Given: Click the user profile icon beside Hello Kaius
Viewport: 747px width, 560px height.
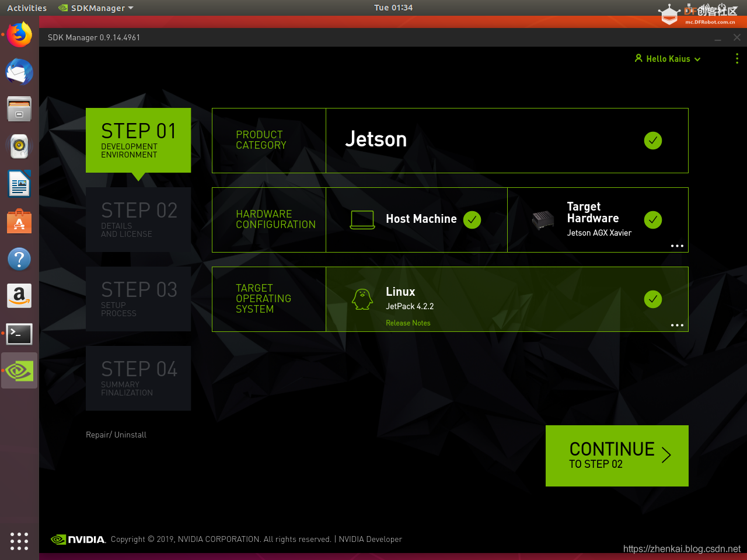Looking at the screenshot, I should [x=638, y=58].
